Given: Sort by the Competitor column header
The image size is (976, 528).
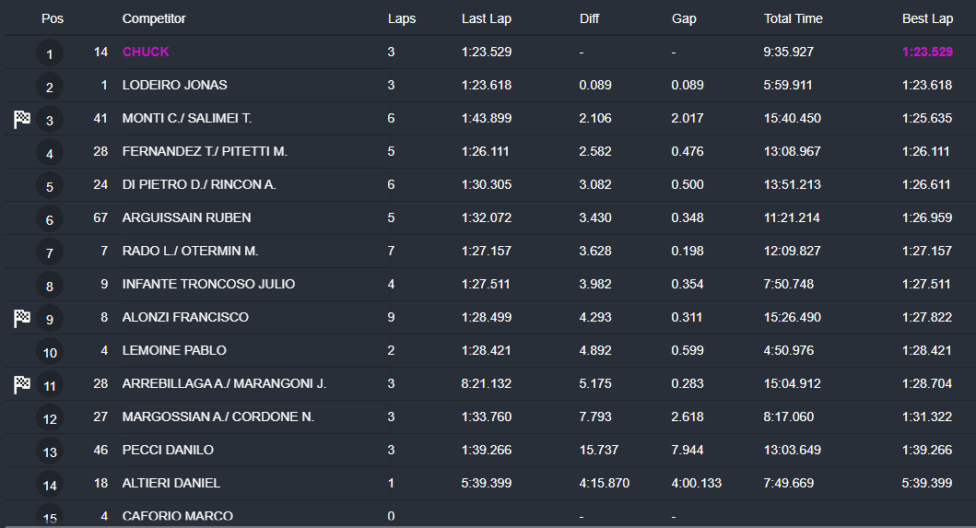Looking at the screenshot, I should tap(153, 19).
